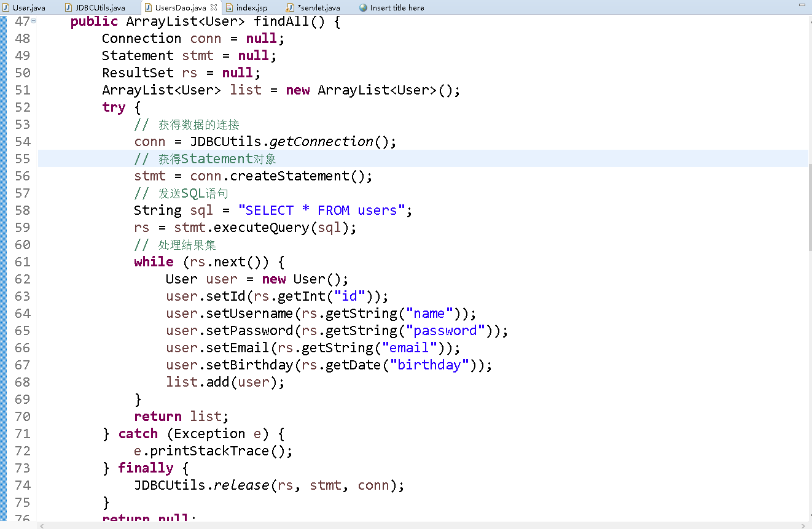Collapse the findAll method fold at line 47
The image size is (812, 529).
tap(33, 20)
